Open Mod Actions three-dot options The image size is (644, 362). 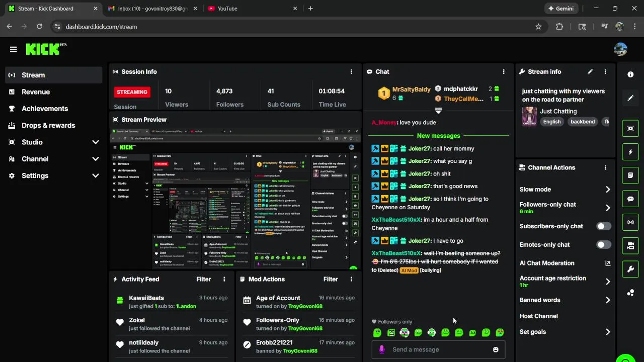351,280
